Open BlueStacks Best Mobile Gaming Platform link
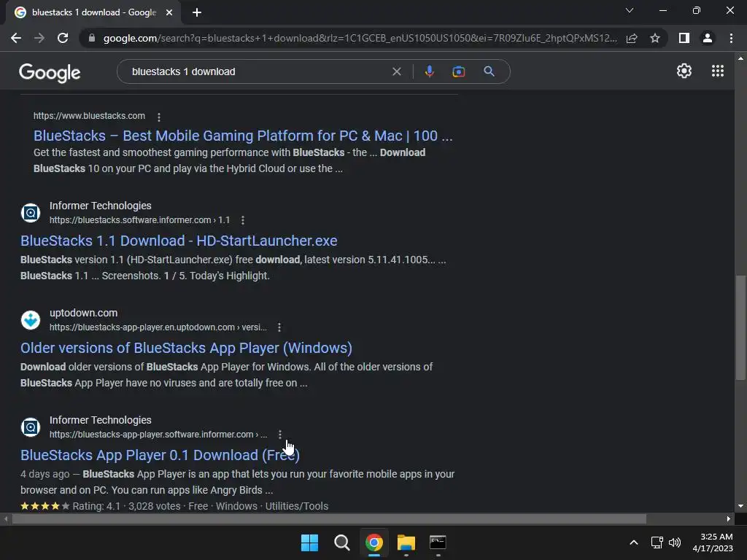Image resolution: width=747 pixels, height=560 pixels. click(x=243, y=136)
